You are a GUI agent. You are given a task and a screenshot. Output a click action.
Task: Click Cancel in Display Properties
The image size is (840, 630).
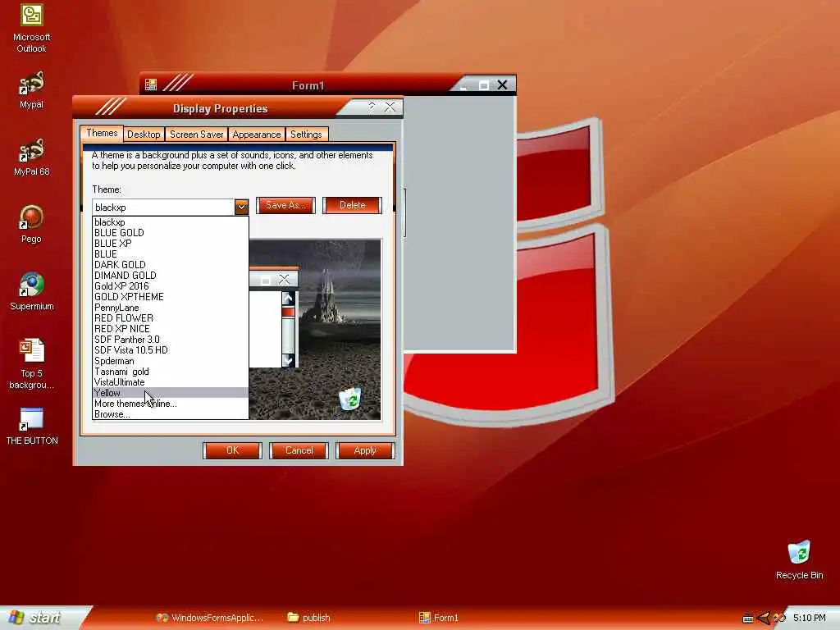(299, 450)
